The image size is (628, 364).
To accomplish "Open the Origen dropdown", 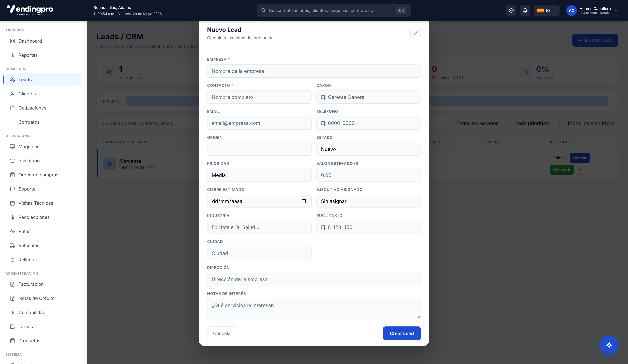I will (259, 149).
